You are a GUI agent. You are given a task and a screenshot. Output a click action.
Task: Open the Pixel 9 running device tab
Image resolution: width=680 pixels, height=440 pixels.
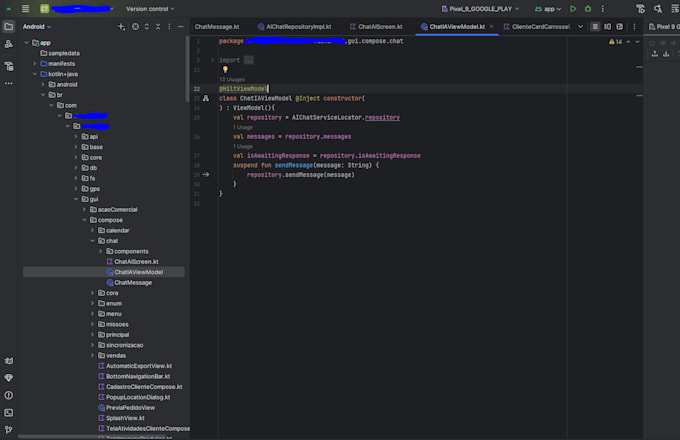point(664,27)
